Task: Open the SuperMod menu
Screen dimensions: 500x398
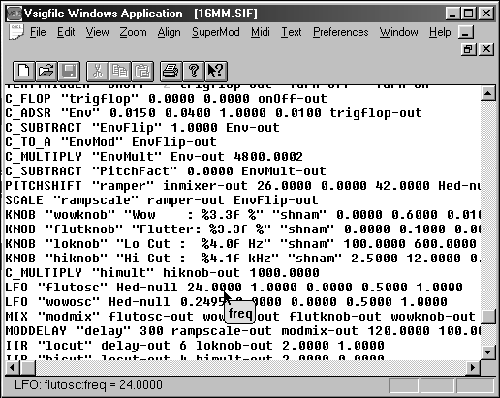Action: [215, 32]
